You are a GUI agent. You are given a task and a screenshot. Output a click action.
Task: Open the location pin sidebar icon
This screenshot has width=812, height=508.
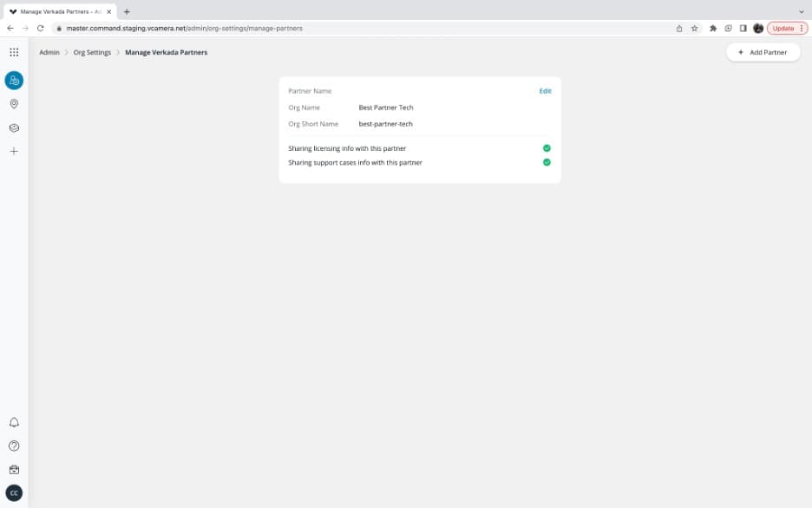click(x=14, y=104)
